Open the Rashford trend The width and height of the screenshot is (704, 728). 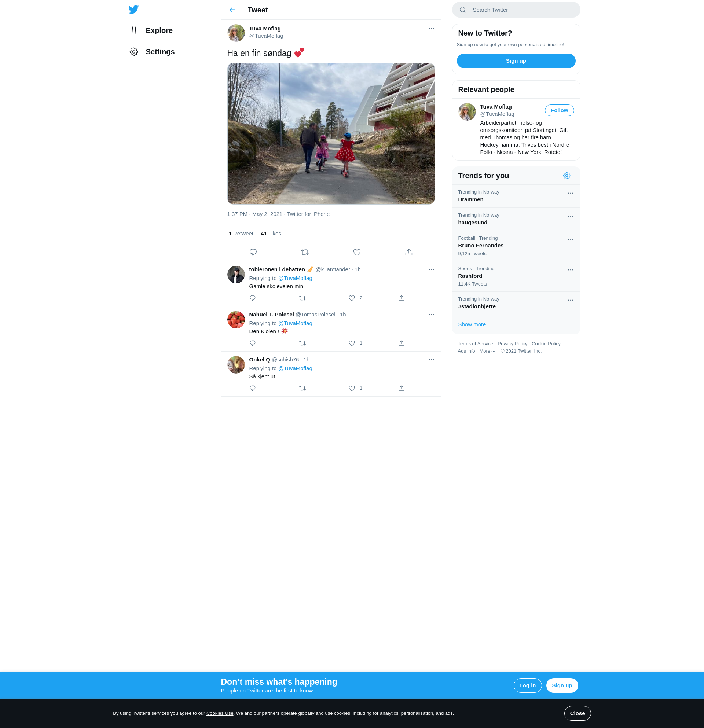coord(516,276)
